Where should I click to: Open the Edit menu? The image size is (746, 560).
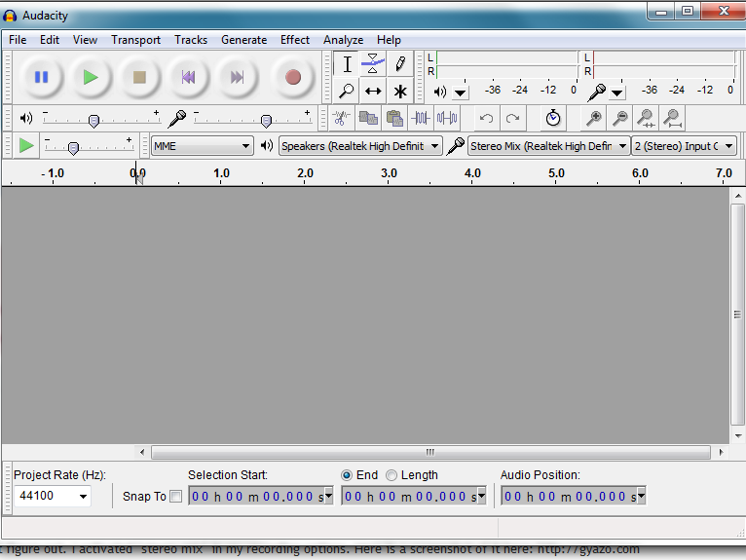point(50,40)
